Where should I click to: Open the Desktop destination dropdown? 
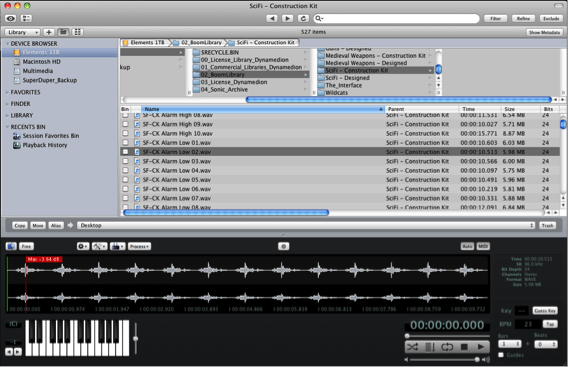(306, 225)
